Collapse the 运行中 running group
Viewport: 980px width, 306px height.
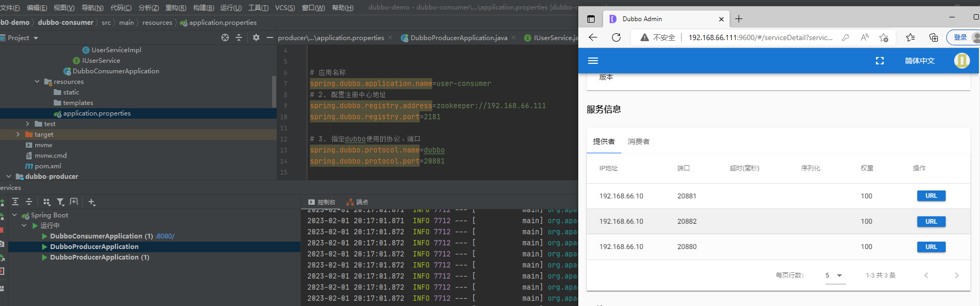(24, 226)
